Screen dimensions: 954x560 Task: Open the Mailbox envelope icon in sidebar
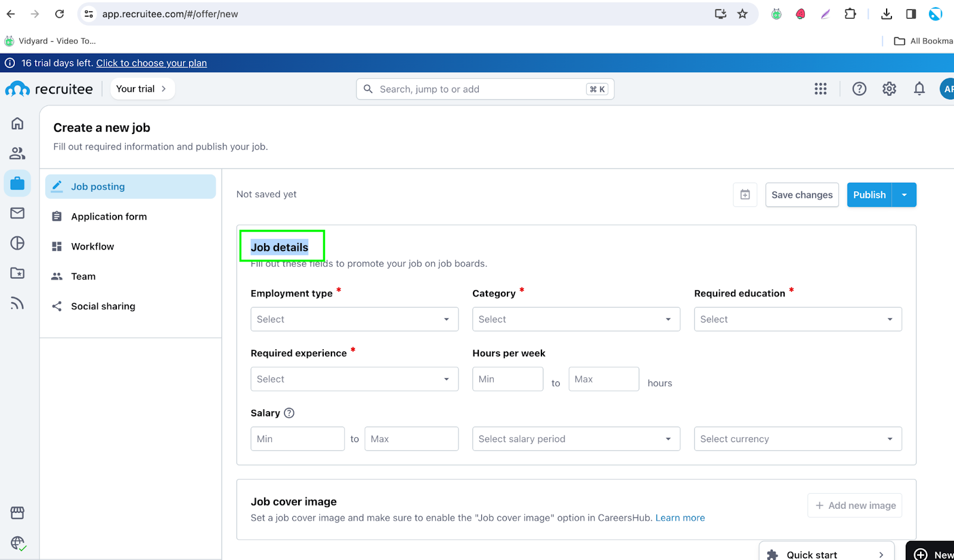pyautogui.click(x=17, y=213)
